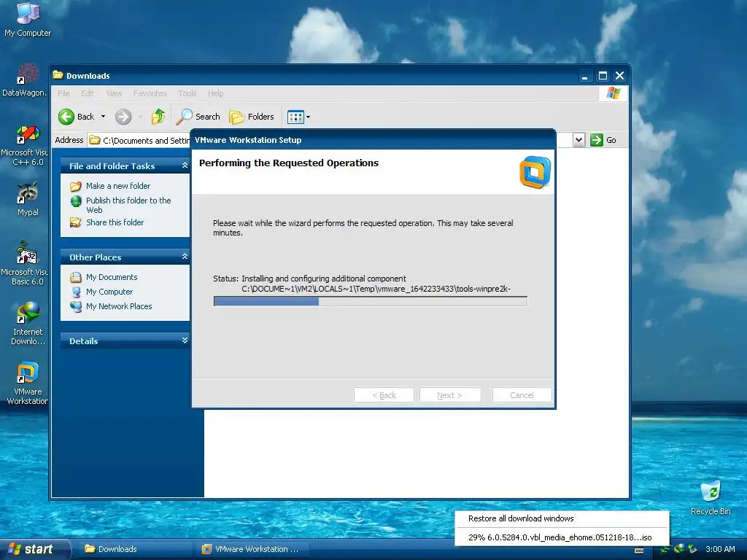Expand the Address bar dropdown
Screen dimensions: 747x560
[578, 140]
